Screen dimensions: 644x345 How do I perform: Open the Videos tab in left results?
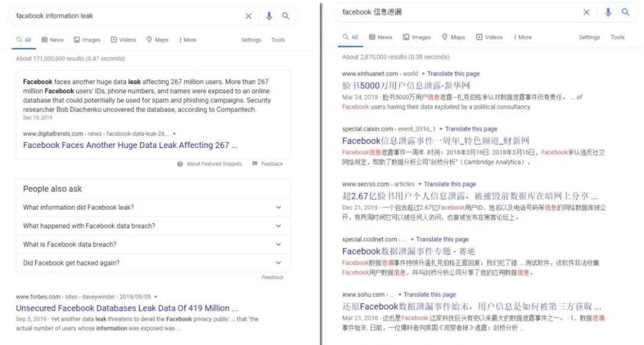(123, 40)
